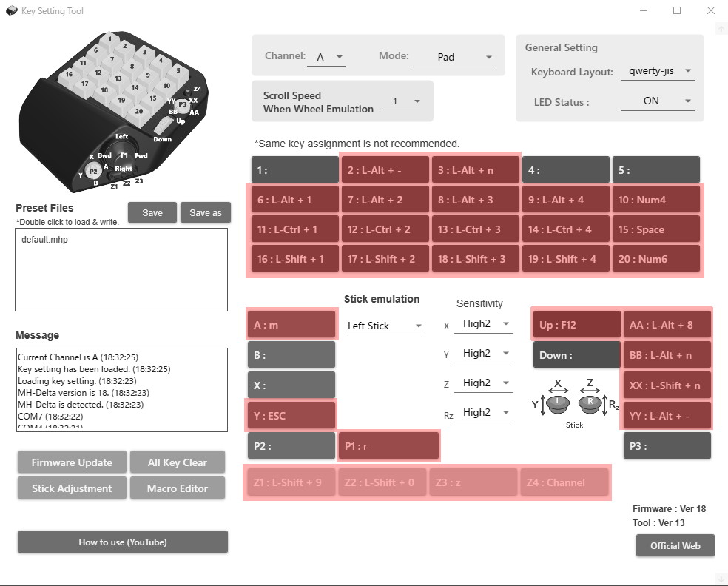The image size is (728, 586).
Task: Open the LED Status dropdown
Action: click(658, 101)
